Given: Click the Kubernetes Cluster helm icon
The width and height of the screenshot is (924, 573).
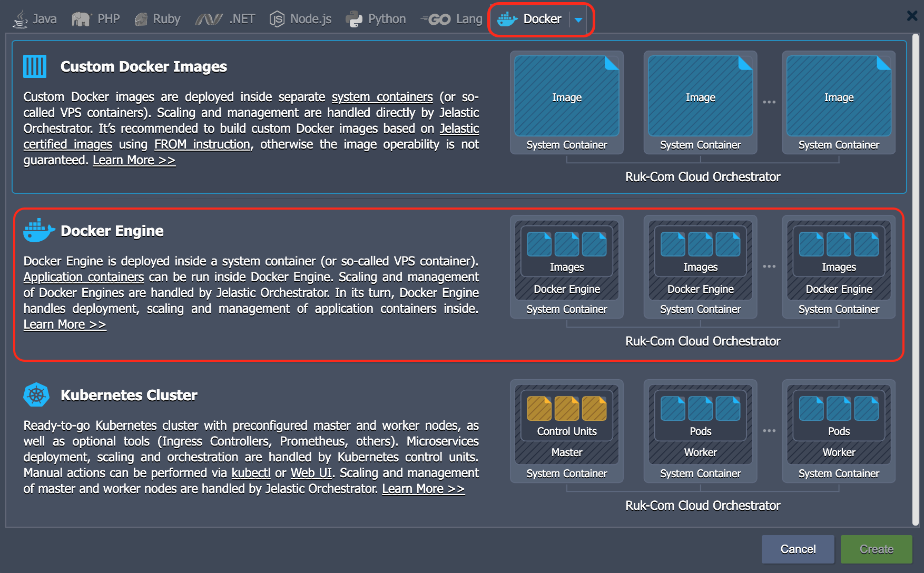Looking at the screenshot, I should pos(36,395).
